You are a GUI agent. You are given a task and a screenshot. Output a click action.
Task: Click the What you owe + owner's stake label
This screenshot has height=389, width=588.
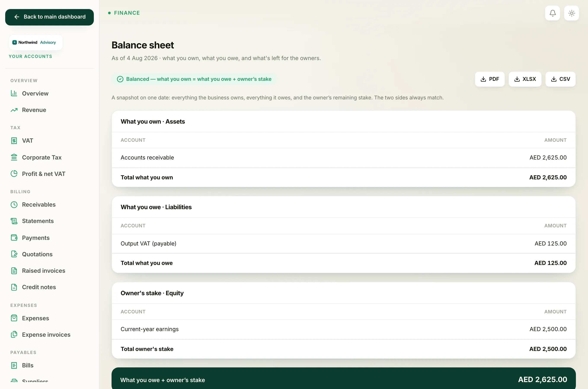pyautogui.click(x=163, y=380)
